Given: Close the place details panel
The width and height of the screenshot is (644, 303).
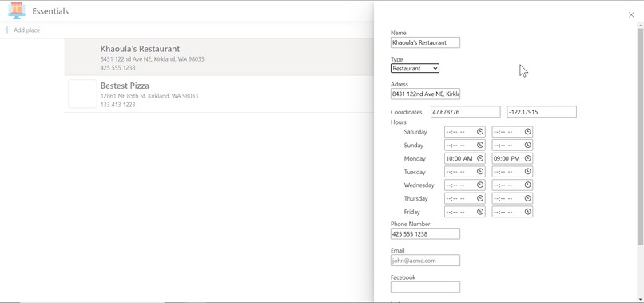Looking at the screenshot, I should tap(631, 15).
